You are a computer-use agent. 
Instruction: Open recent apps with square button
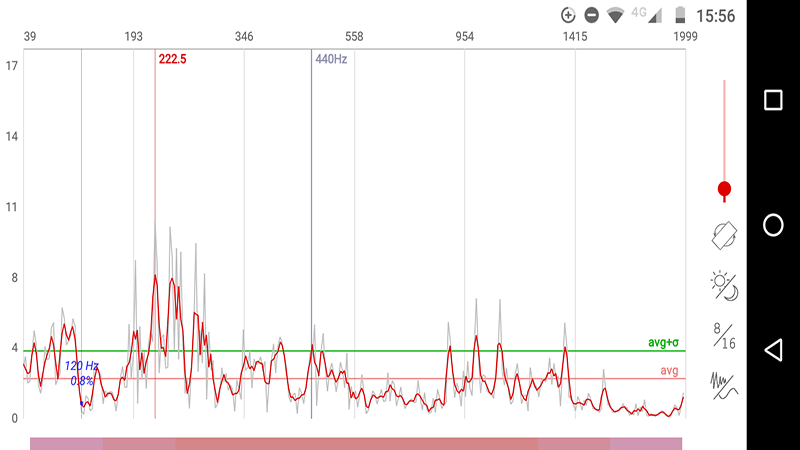773,100
